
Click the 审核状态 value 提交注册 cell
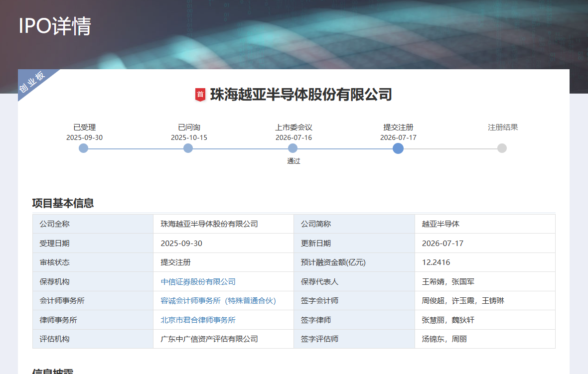coord(224,262)
